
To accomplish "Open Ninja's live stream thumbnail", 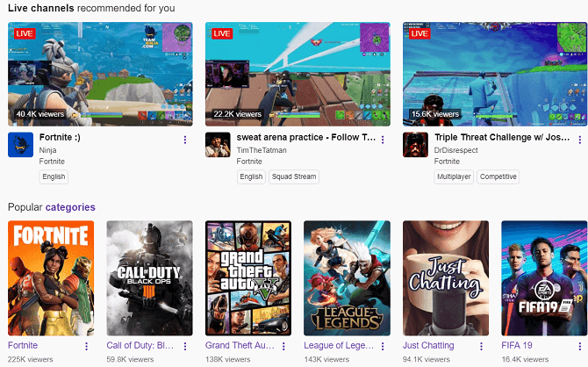I will (x=100, y=74).
